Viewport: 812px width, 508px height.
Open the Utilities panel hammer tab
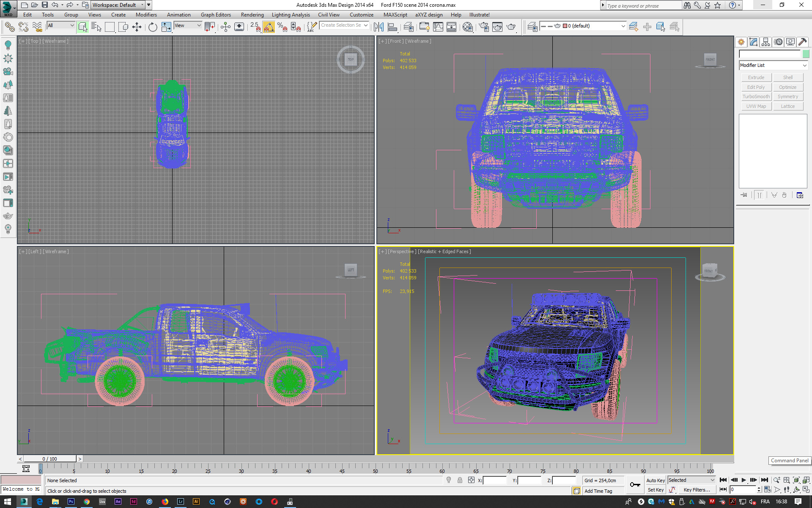tap(803, 42)
